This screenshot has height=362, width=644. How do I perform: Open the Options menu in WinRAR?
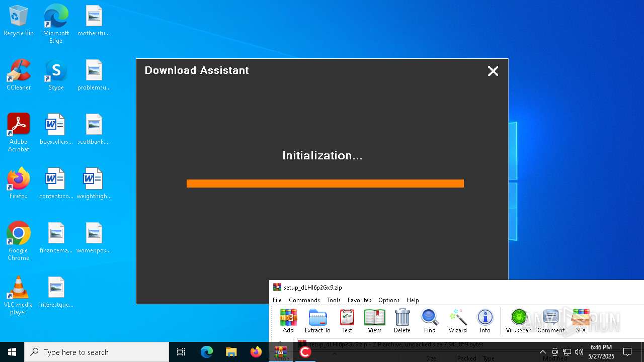pos(389,300)
